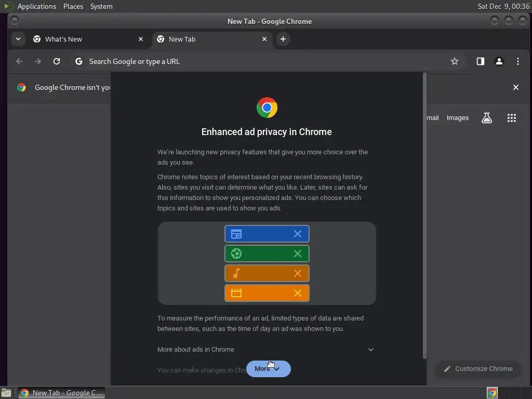Remove the blue news topic chip

point(298,234)
